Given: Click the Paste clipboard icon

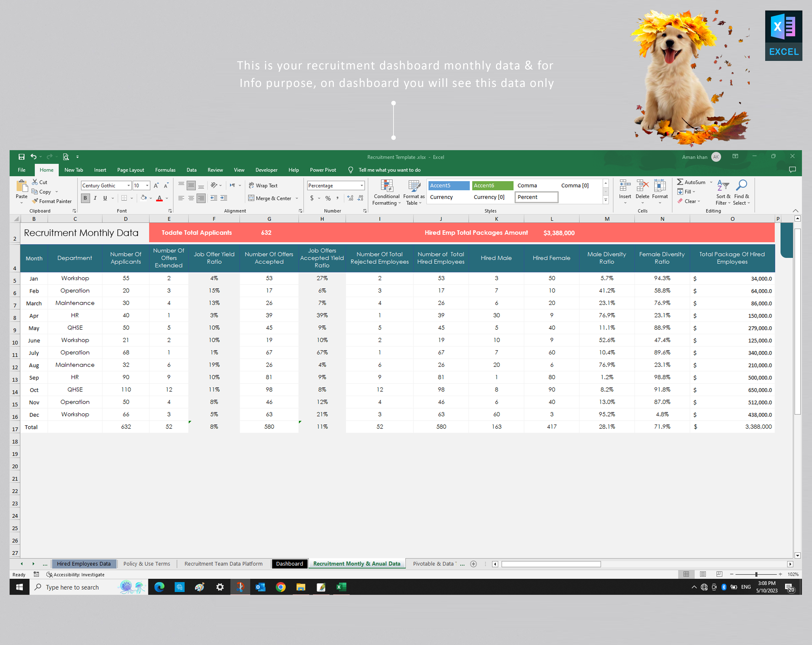Looking at the screenshot, I should click(x=21, y=186).
